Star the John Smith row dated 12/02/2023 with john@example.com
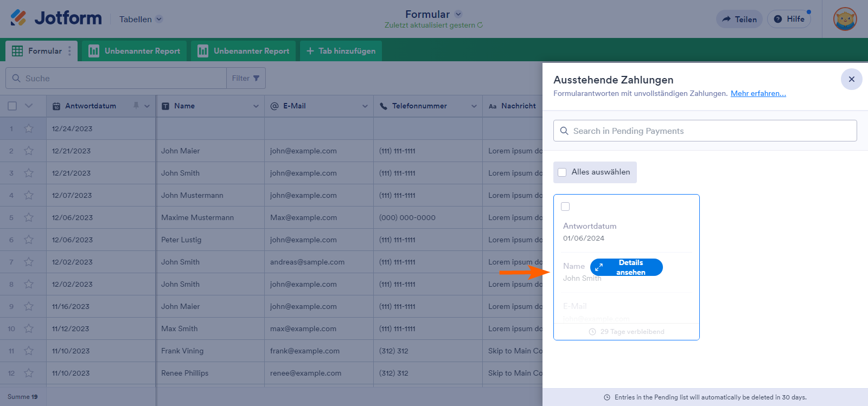This screenshot has width=868, height=406. tap(29, 284)
